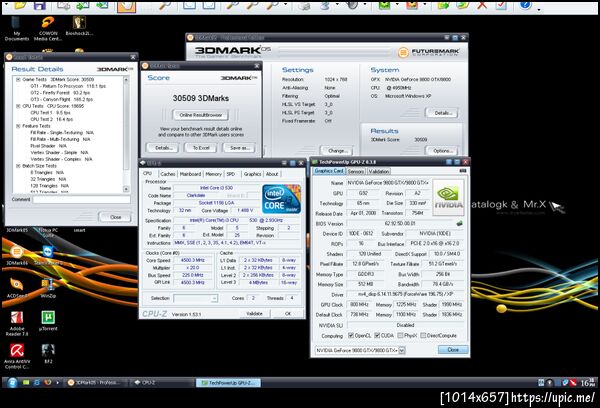The image size is (600, 408).
Task: Collapse the CPU Tests tree node
Action: 18,106
